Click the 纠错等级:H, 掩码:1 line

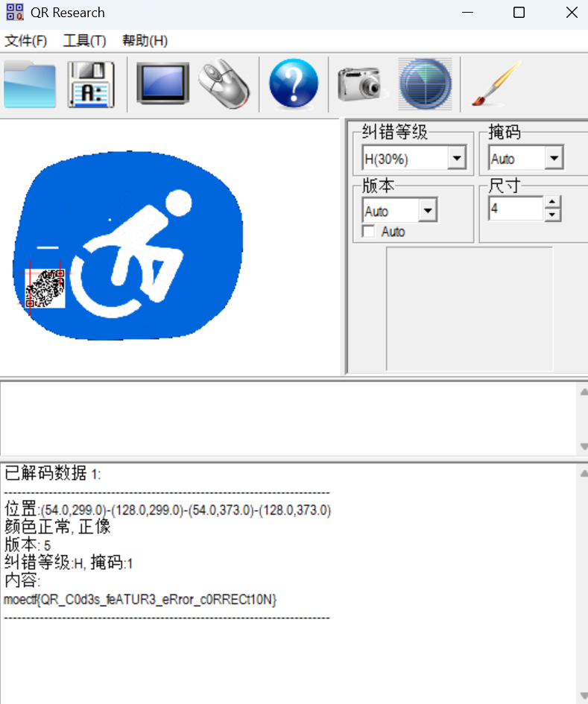[69, 562]
